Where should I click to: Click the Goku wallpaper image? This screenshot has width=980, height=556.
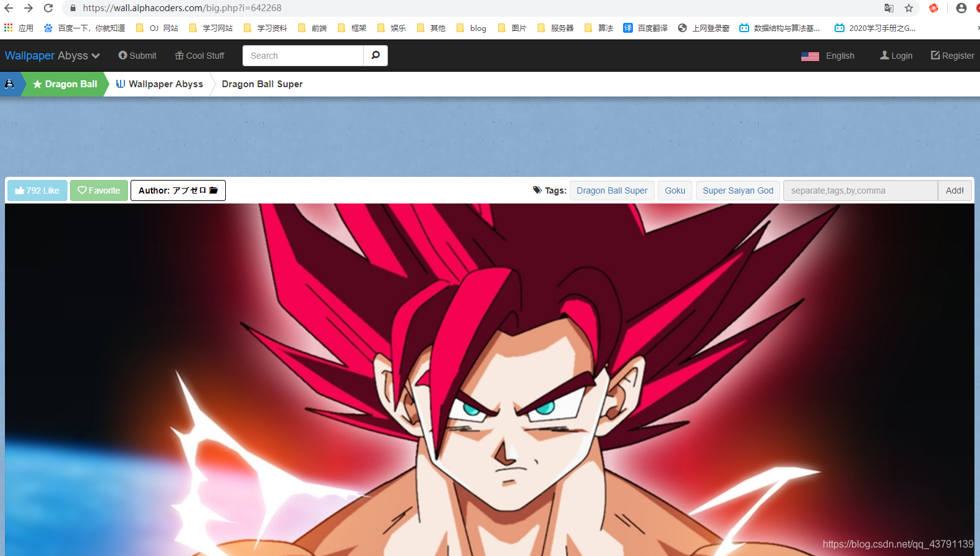pyautogui.click(x=489, y=380)
